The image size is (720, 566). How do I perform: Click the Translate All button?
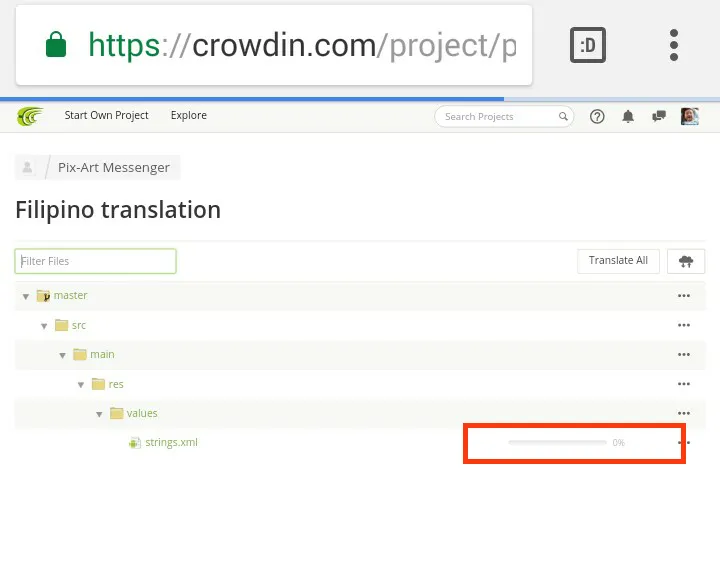(x=618, y=261)
